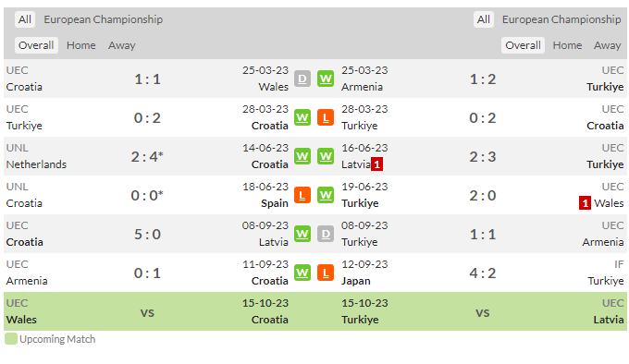This screenshot has width=629, height=364.
Task: Switch to the left Home tab
Action: (x=81, y=45)
